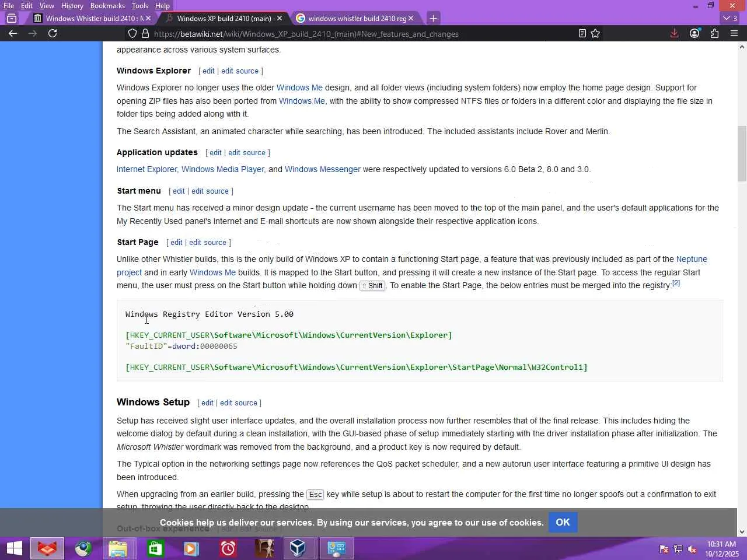Click the Windows Setup heading text
Image resolution: width=747 pixels, height=560 pixels.
[x=153, y=402]
